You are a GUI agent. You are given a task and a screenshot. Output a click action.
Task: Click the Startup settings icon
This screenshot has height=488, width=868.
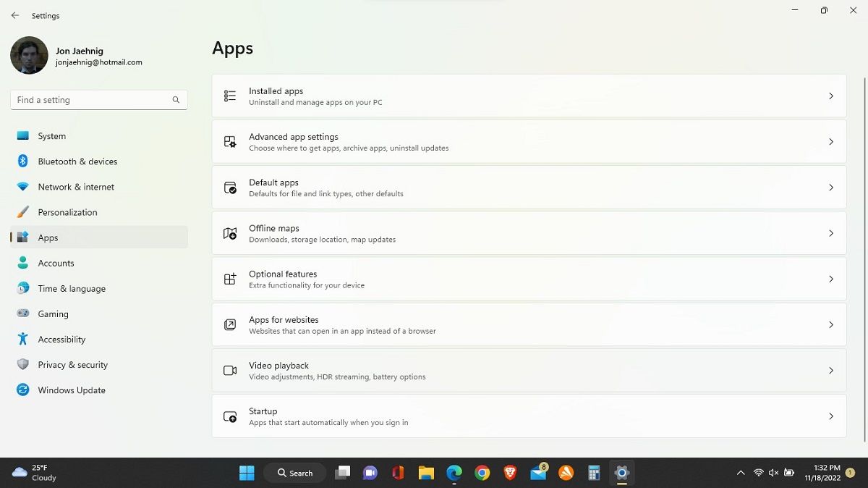coord(229,416)
